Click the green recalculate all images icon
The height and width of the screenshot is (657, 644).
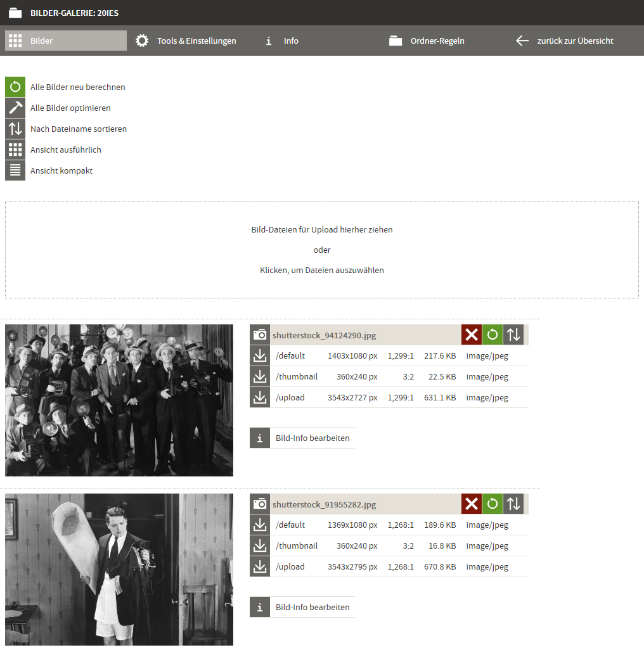coord(15,87)
